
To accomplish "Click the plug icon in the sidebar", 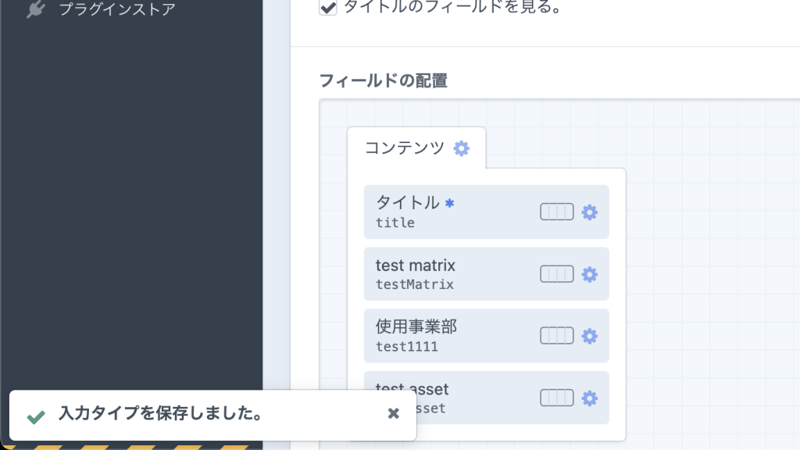I will point(36,10).
